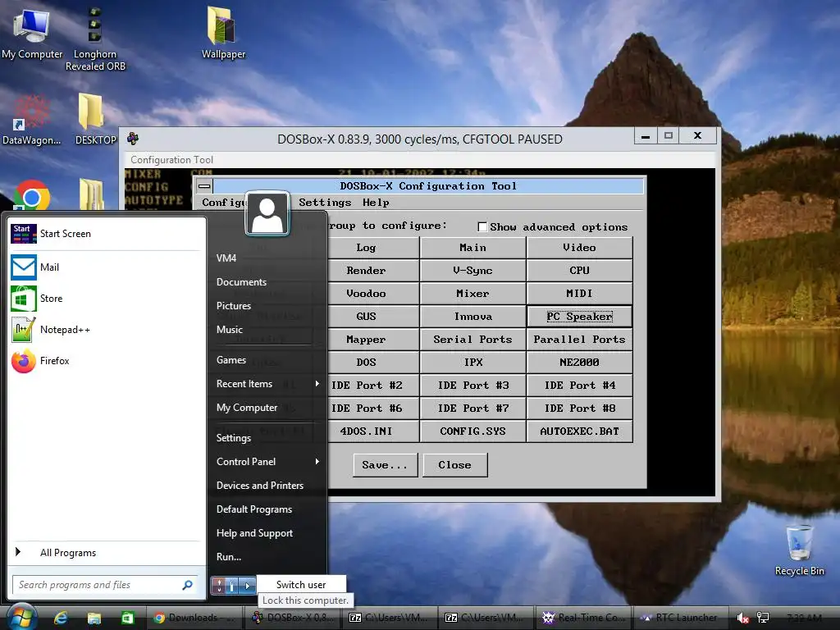Click the Start Screen tile icon

(24, 234)
